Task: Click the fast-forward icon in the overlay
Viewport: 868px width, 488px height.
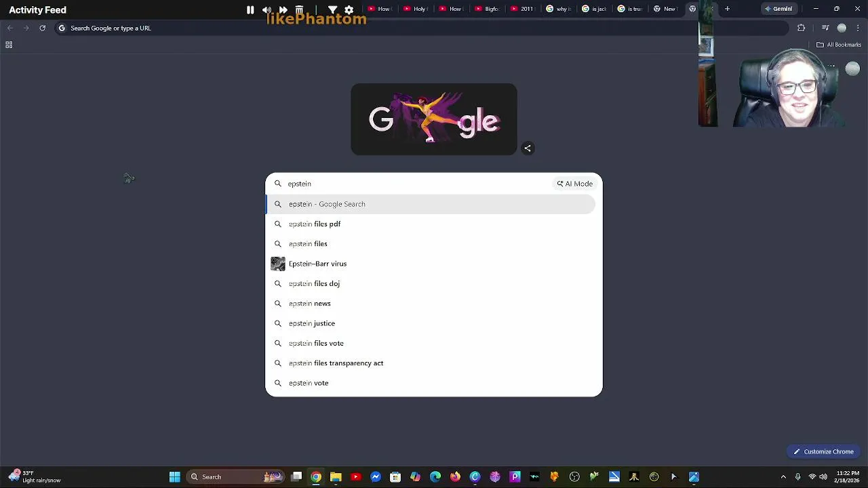Action: pos(283,9)
